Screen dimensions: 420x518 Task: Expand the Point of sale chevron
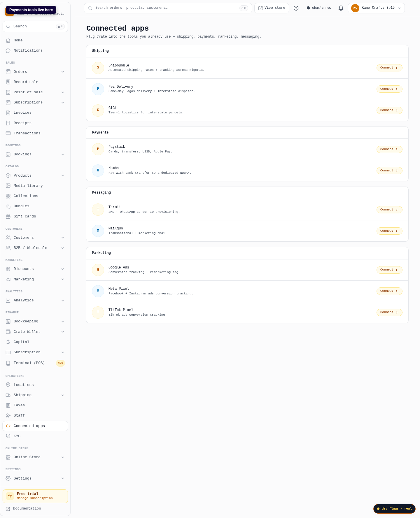(x=63, y=92)
